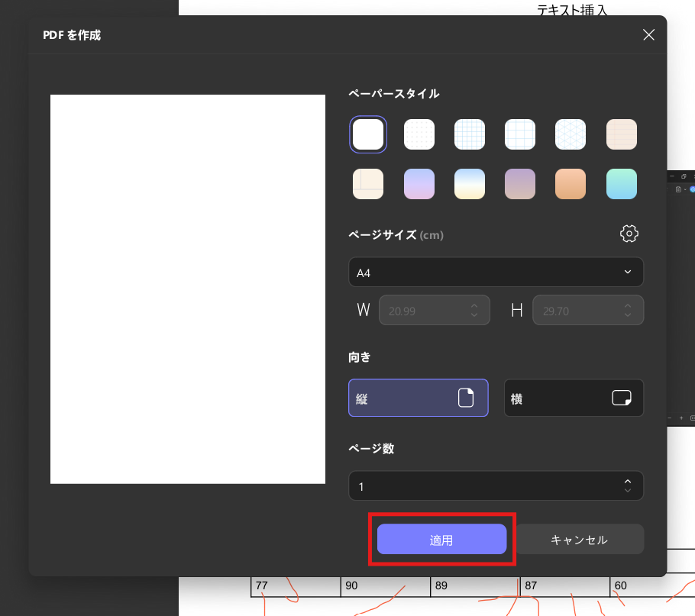Viewport: 695px width, 616px height.
Task: Decrease the ページ数 page count
Action: click(627, 490)
